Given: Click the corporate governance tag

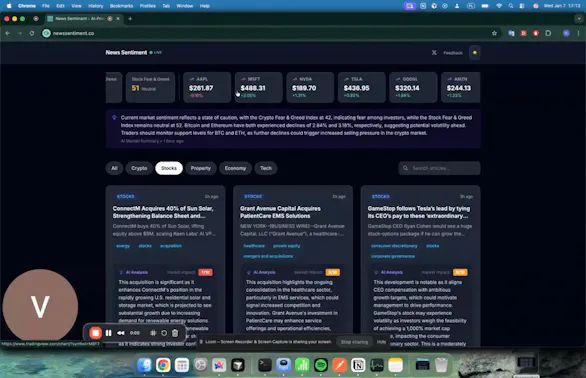Looking at the screenshot, I should 393,256.
